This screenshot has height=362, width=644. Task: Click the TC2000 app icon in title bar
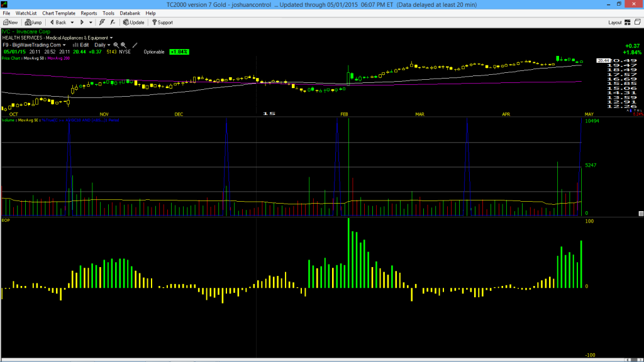coord(4,4)
